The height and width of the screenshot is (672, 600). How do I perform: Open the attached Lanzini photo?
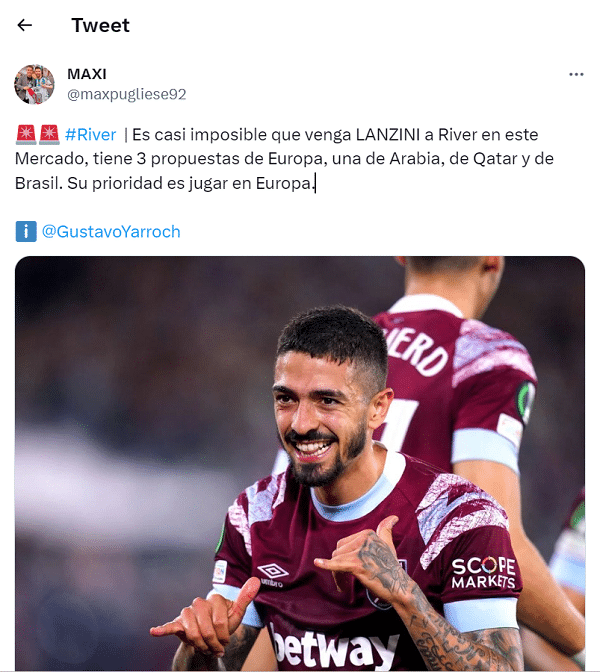coord(300,464)
